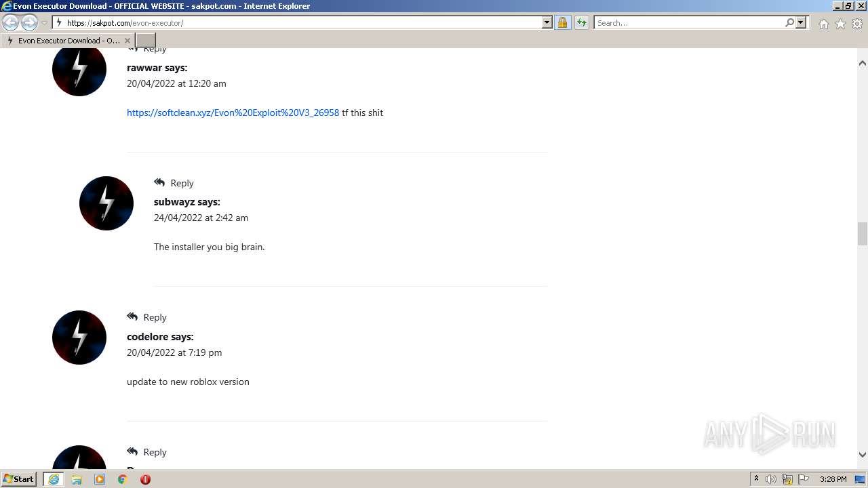
Task: Click the 20/04/2022 at 7:19 pm timestamp
Action: [x=174, y=352]
